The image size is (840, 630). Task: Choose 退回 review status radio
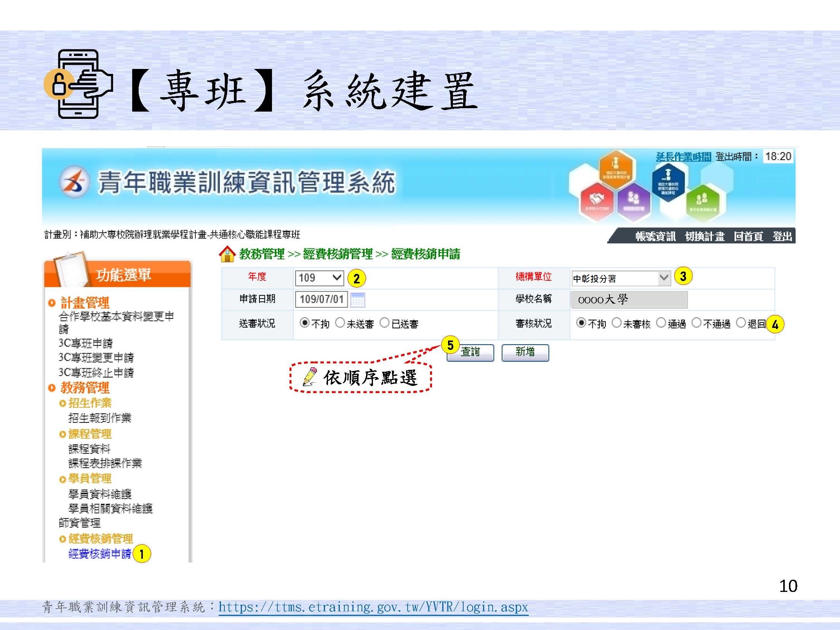click(741, 323)
